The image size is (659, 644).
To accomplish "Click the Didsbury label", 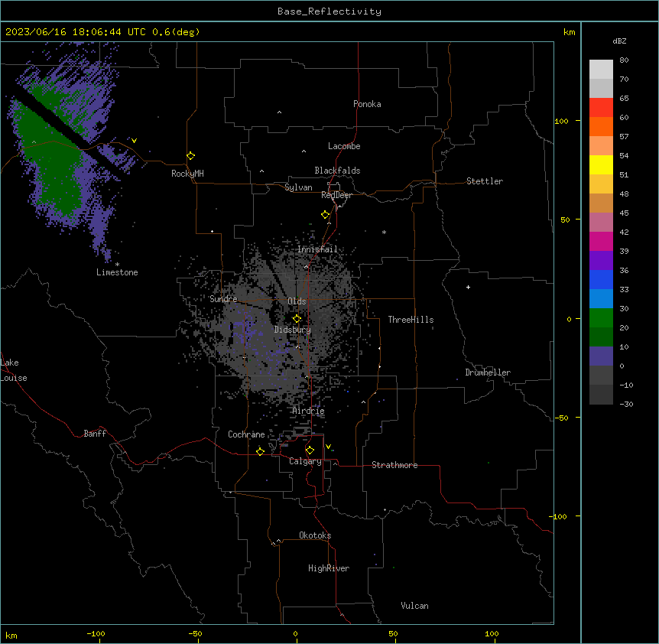I will click(x=293, y=330).
